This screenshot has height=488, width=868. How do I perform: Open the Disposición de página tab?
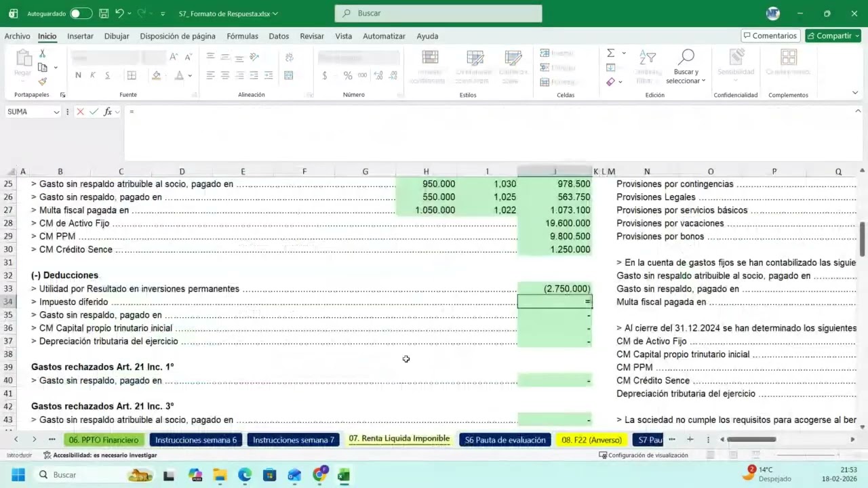(178, 37)
